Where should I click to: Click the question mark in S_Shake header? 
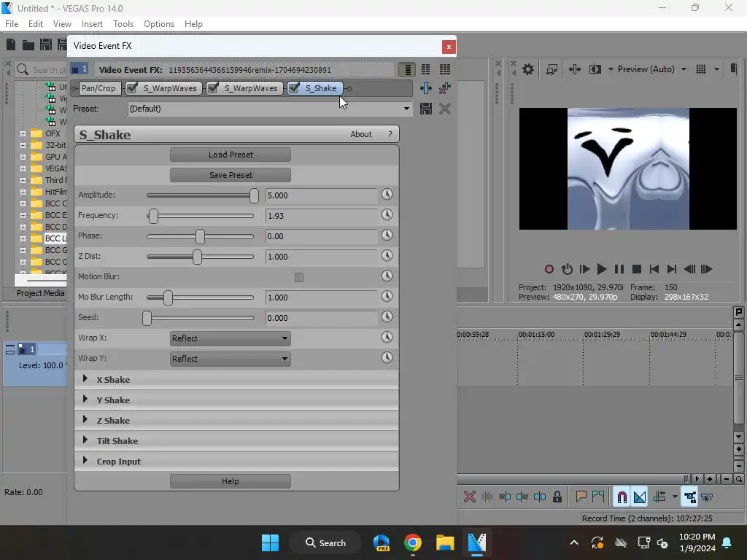(390, 134)
